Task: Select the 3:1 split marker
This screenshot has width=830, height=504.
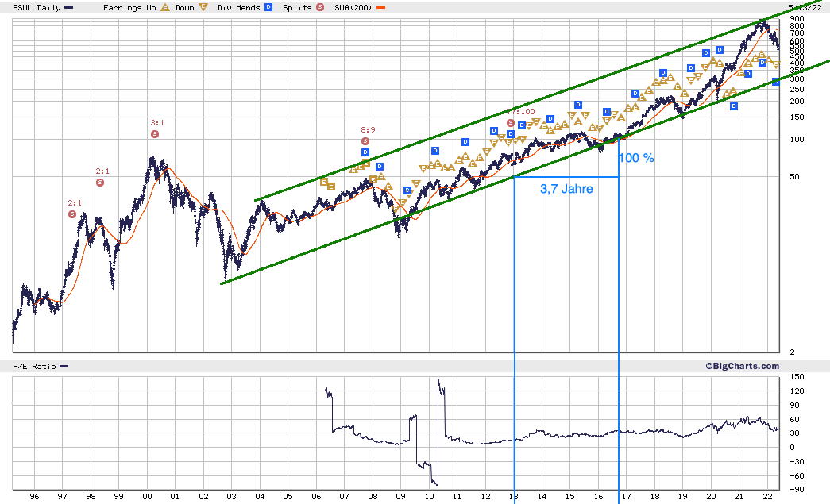Action: pos(155,134)
